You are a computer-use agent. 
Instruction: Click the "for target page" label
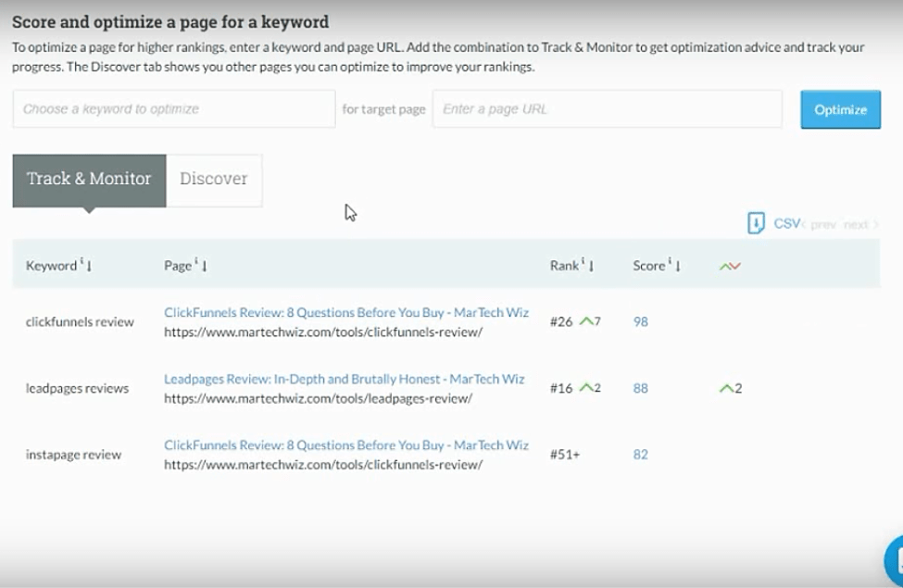[x=383, y=109]
